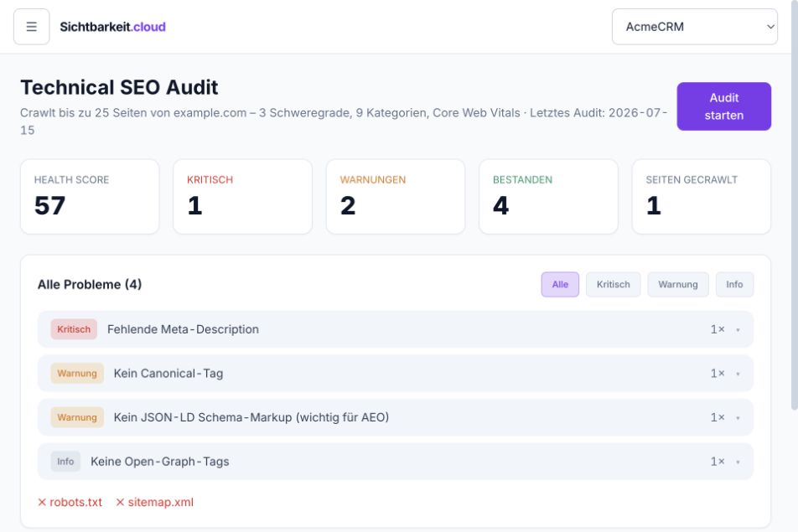Click the Fehlende Meta-Description title
This screenshot has width=798, height=532.
pyautogui.click(x=183, y=329)
